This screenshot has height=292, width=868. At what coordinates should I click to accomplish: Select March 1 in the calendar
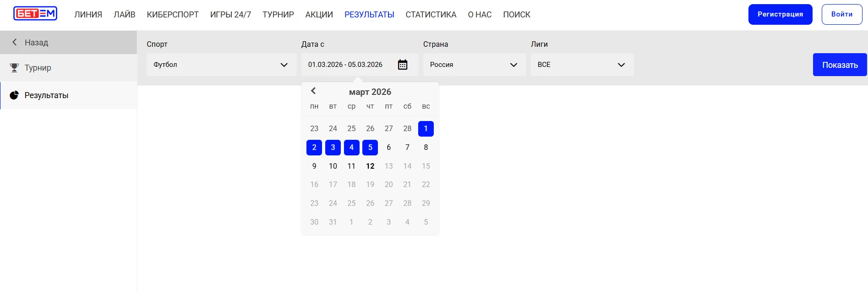click(x=426, y=129)
